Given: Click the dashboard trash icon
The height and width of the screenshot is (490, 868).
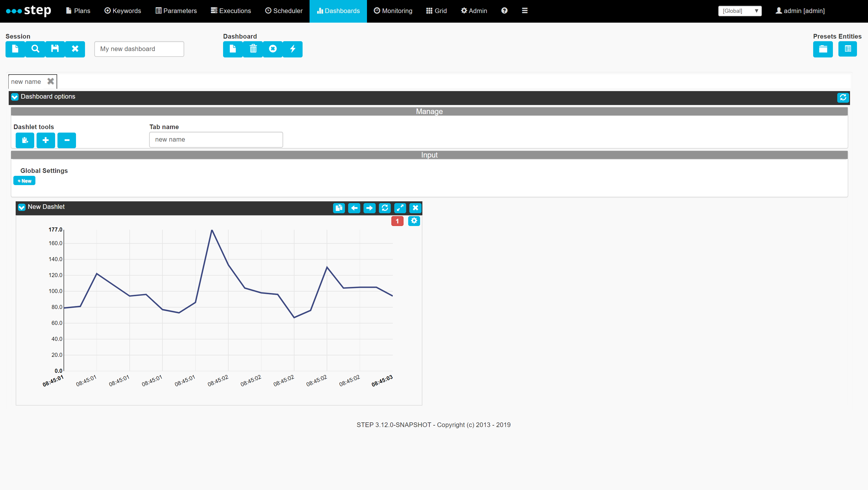Looking at the screenshot, I should (253, 49).
